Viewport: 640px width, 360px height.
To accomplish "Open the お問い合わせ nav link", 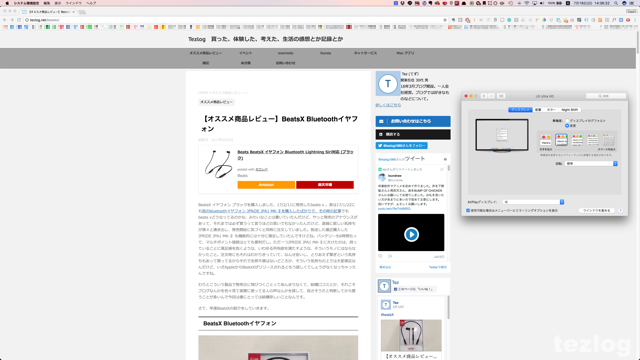I will click(x=285, y=63).
